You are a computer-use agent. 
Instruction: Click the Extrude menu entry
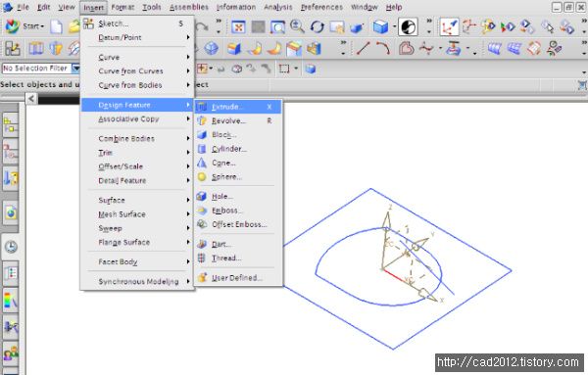coord(238,107)
